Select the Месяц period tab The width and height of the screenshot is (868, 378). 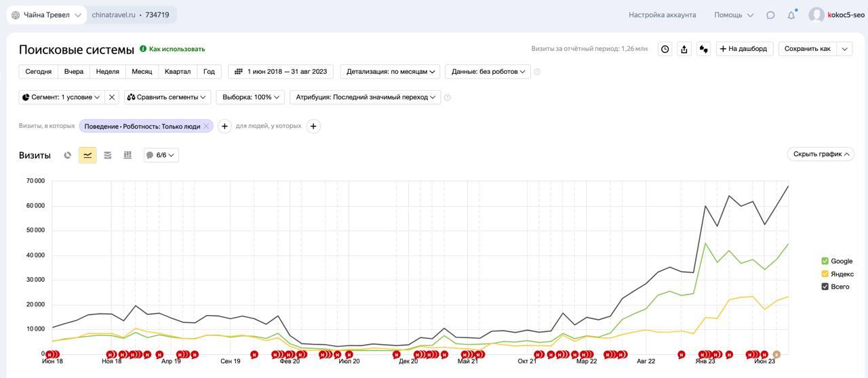pyautogui.click(x=142, y=71)
